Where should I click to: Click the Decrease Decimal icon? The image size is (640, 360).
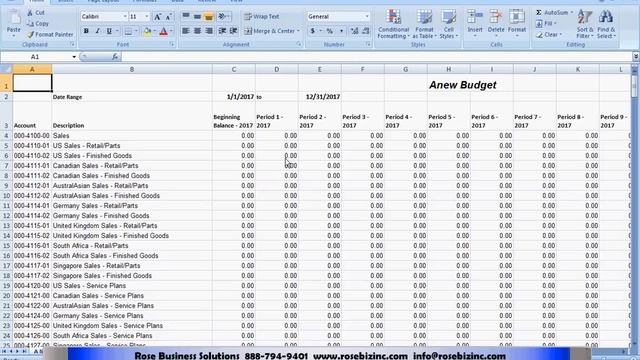pyautogui.click(x=366, y=31)
